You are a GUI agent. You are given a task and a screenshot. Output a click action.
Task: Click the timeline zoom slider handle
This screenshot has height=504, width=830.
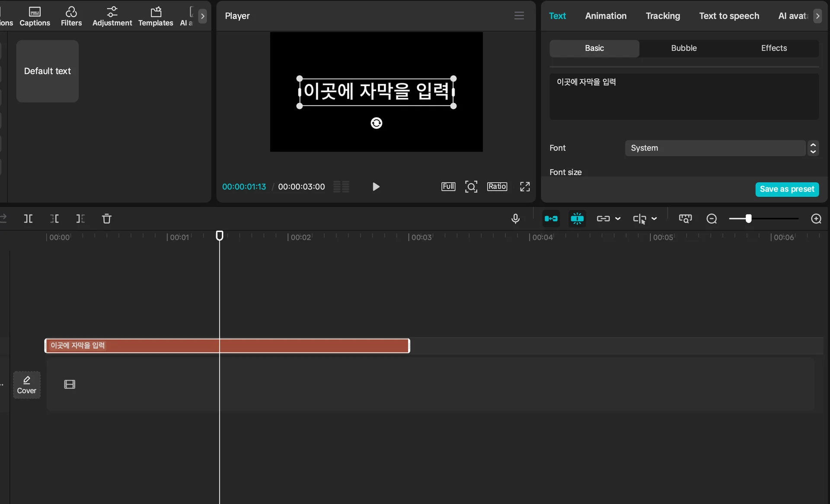tap(748, 219)
